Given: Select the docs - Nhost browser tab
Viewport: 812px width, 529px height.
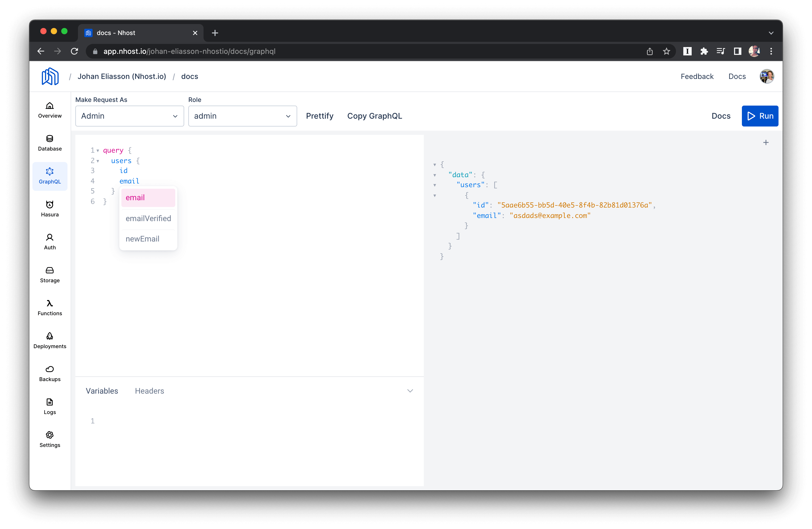Looking at the screenshot, I should tap(140, 33).
